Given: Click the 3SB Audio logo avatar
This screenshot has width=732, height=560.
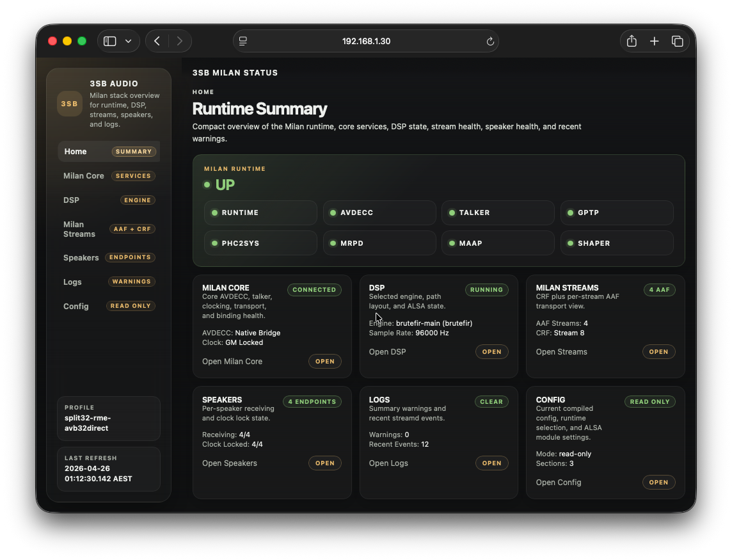Looking at the screenshot, I should [69, 103].
